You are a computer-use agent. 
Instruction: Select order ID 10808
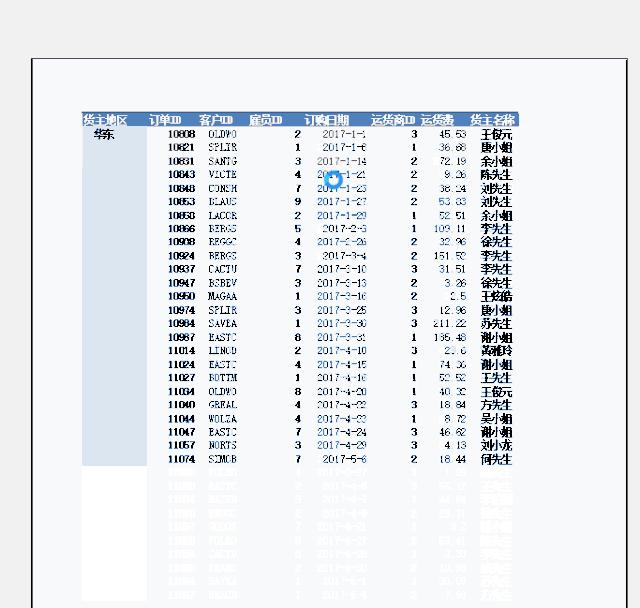(182, 134)
